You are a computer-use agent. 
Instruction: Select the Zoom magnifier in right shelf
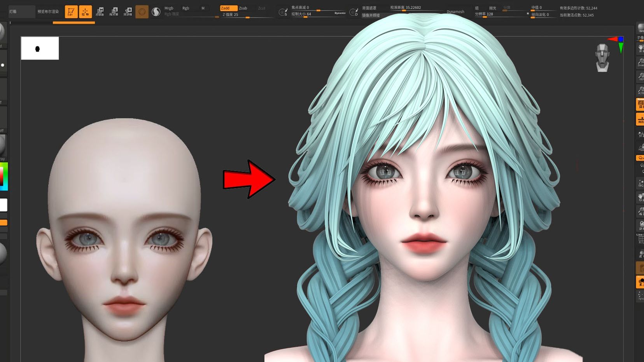pyautogui.click(x=640, y=63)
